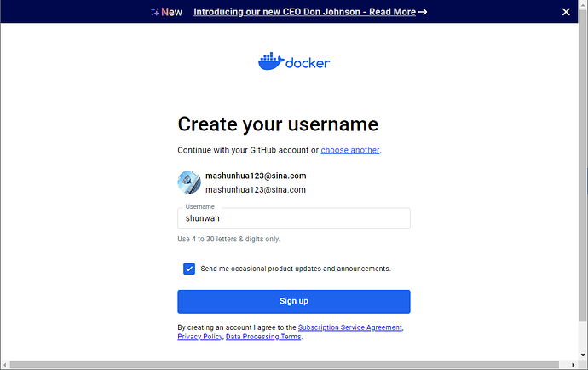The width and height of the screenshot is (588, 370).
Task: Click the scrollbar down arrow
Action: [x=583, y=355]
